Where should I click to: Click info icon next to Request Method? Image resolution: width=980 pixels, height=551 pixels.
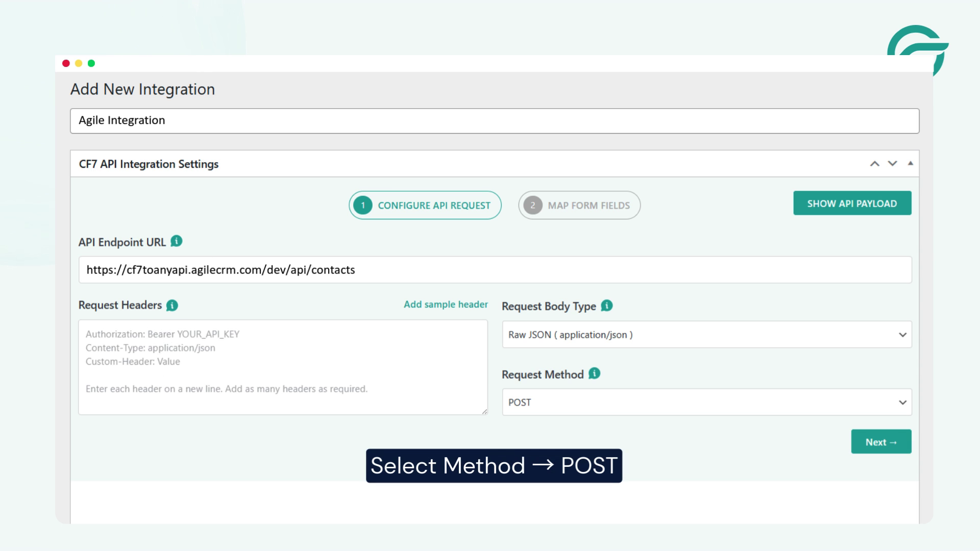[x=594, y=373]
